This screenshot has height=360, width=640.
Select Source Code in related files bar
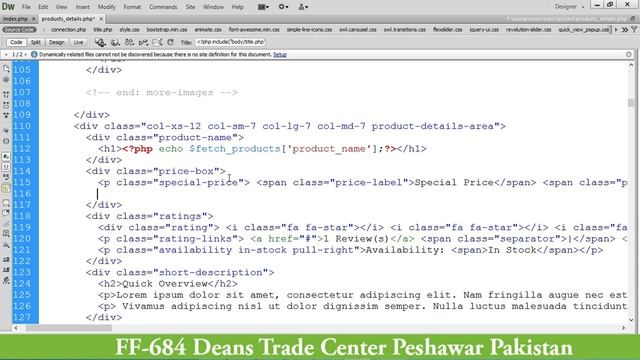coord(19,29)
